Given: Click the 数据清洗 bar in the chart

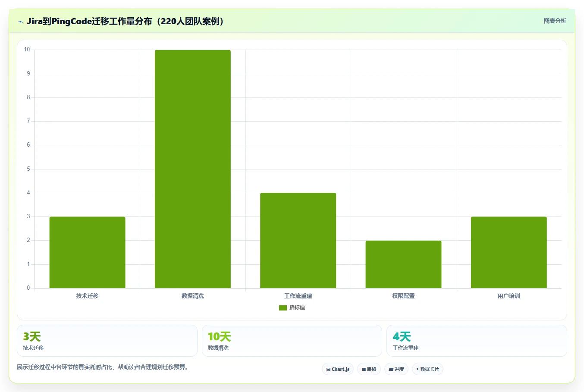Looking at the screenshot, I should point(193,169).
